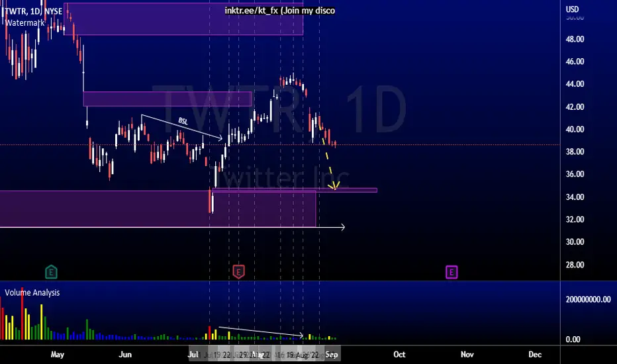
Task: Click the purple upcoming earnings E marker
Action: [451, 272]
